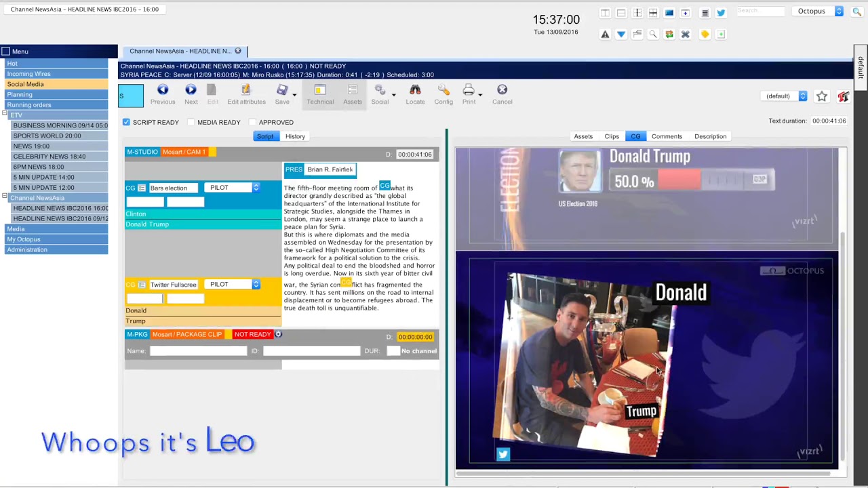
Task: Select Twitter fullscreen CG preview thumbnail
Action: tap(646, 361)
